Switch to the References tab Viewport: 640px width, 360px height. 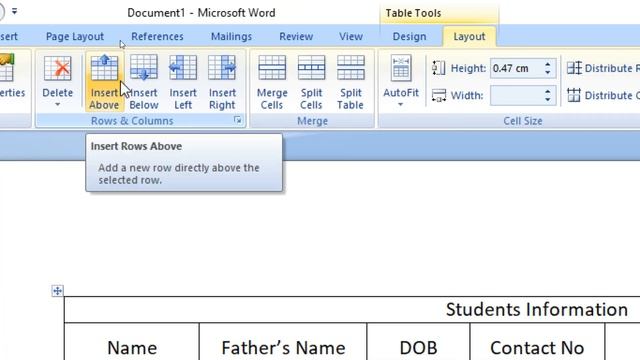tap(157, 36)
